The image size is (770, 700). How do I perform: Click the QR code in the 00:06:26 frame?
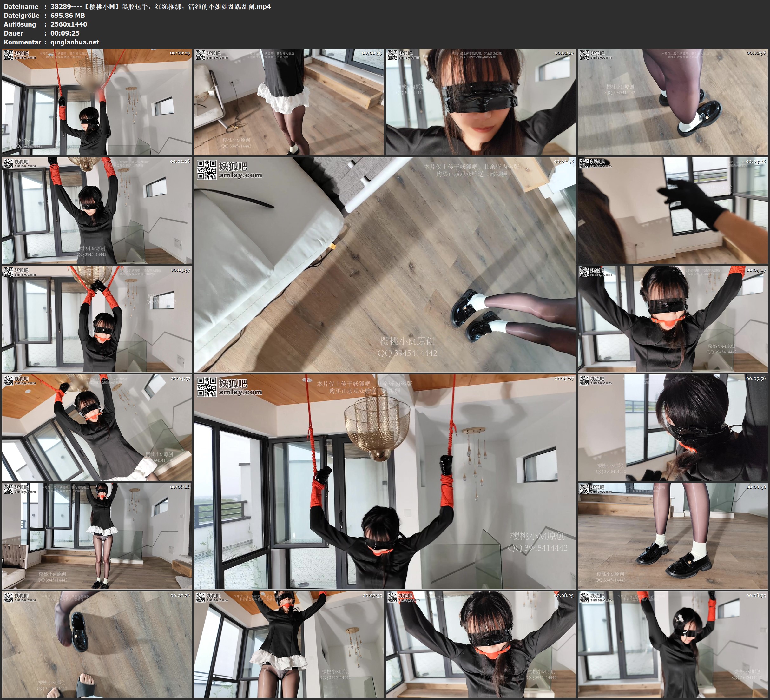pos(8,489)
